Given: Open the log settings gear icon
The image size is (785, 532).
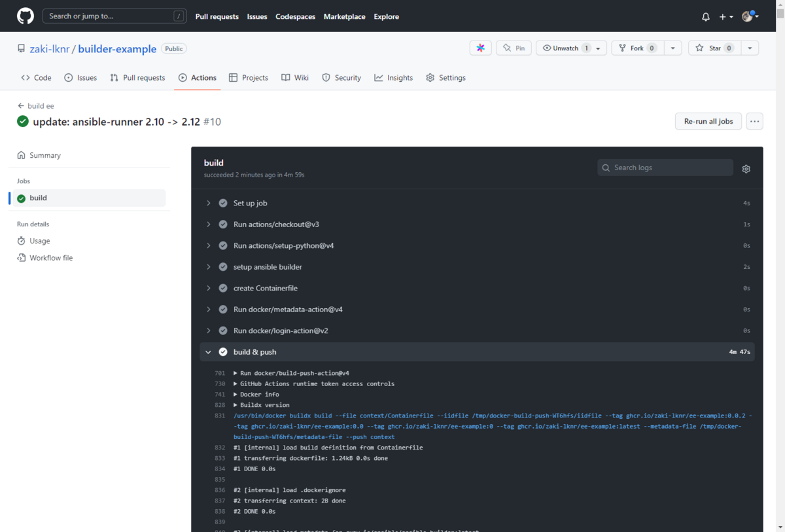Looking at the screenshot, I should (x=746, y=168).
